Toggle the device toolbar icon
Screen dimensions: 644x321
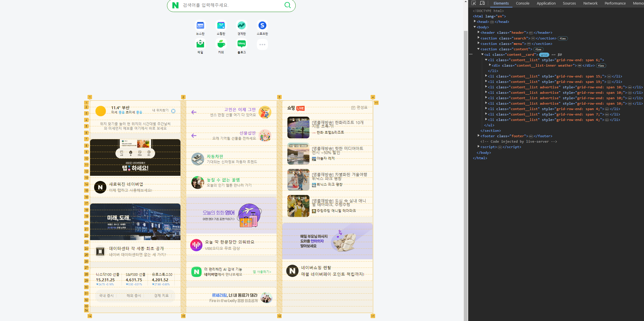tap(482, 3)
